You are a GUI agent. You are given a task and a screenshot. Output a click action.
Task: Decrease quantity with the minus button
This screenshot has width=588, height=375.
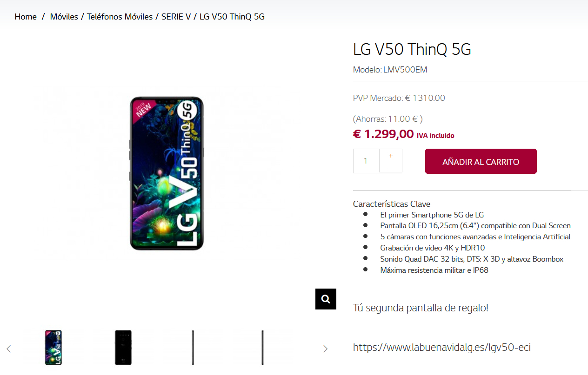click(391, 167)
